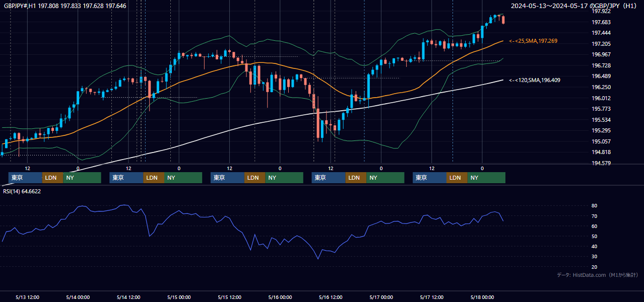Click RSI scale level 60
644x302 pixels.
595,226
